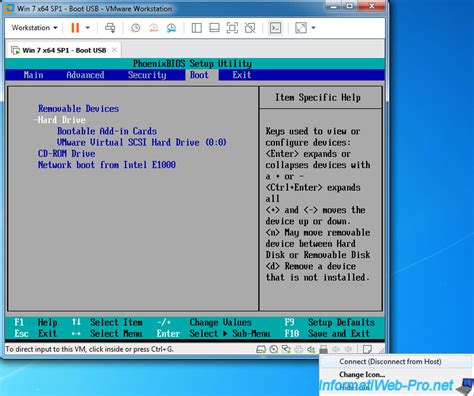Open the Advanced BIOS menu
This screenshot has height=396, width=474.
[85, 75]
